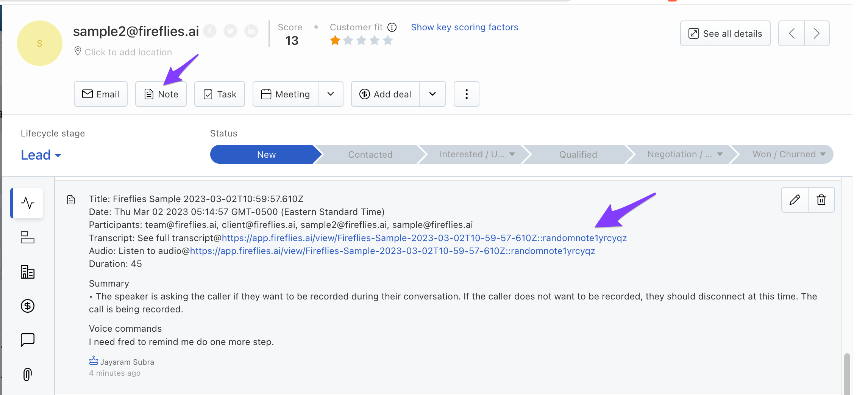
Task: Click the note document icon beside Title
Action: 71,200
